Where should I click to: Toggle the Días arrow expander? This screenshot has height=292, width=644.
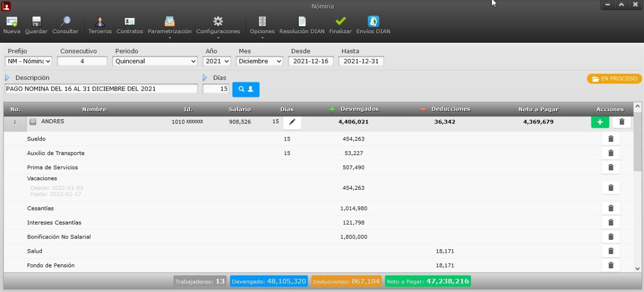[x=205, y=78]
